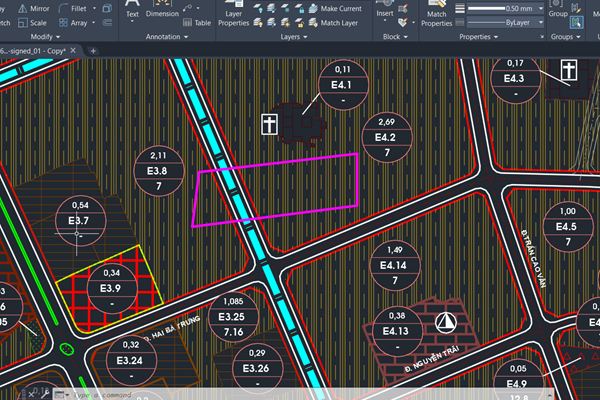Open the Leader dropdown arrow
600x400 pixels.
(x=198, y=8)
